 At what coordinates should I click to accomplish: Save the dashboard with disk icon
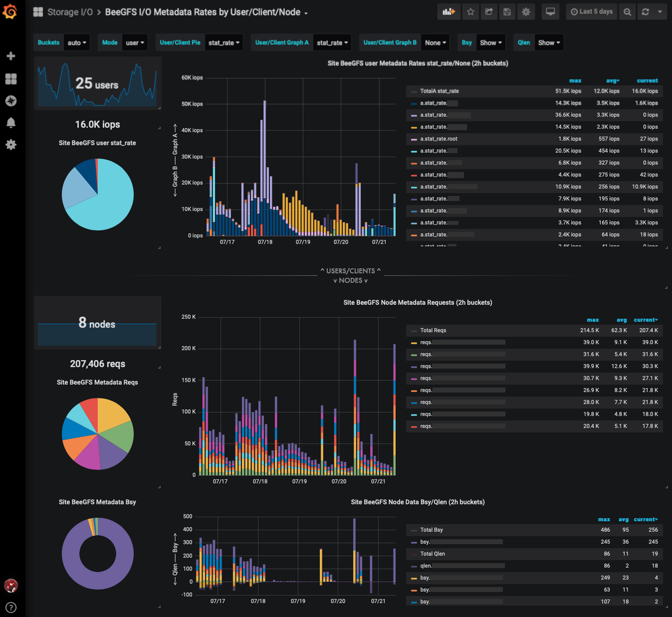click(x=507, y=12)
